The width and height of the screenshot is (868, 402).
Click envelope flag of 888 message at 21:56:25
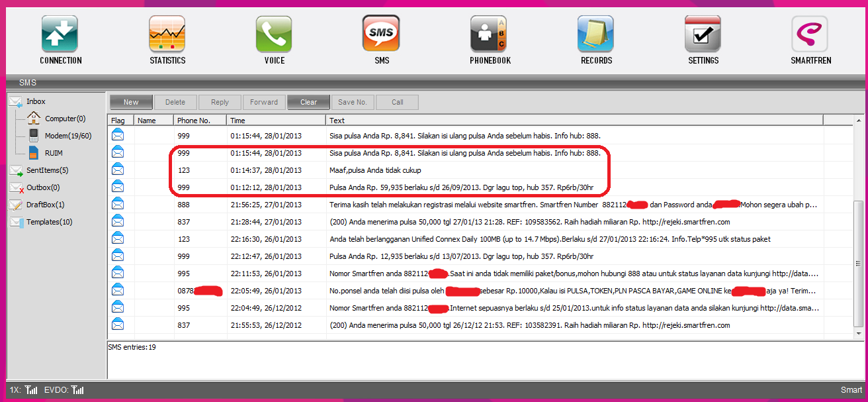(118, 204)
